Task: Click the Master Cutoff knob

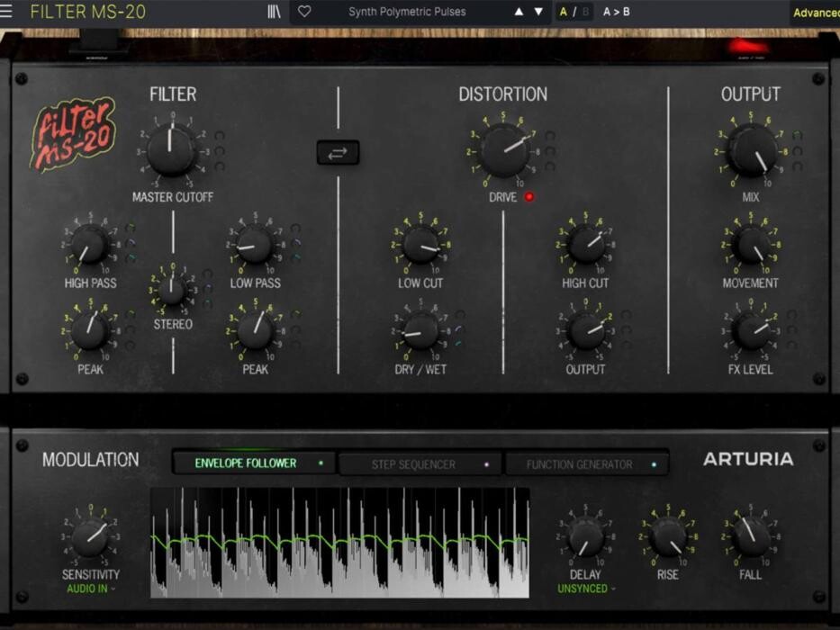Action: pos(171,150)
